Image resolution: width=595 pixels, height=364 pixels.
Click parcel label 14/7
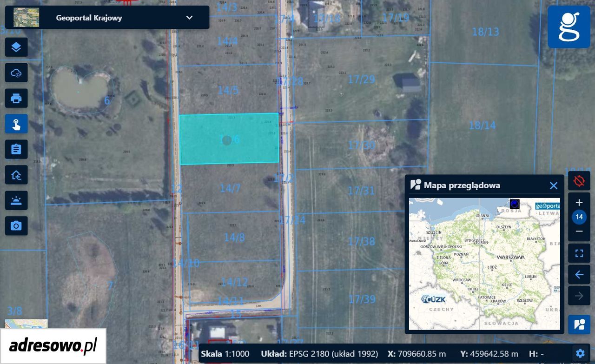[x=230, y=188]
